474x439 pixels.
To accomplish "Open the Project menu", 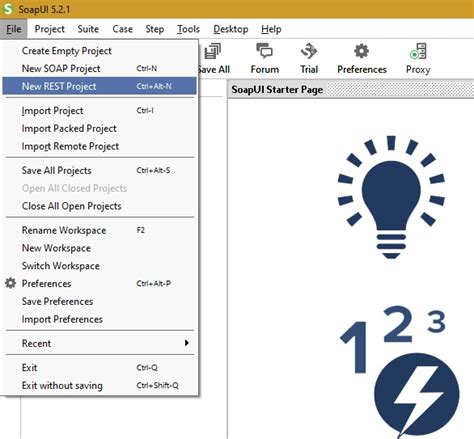I will (50, 29).
